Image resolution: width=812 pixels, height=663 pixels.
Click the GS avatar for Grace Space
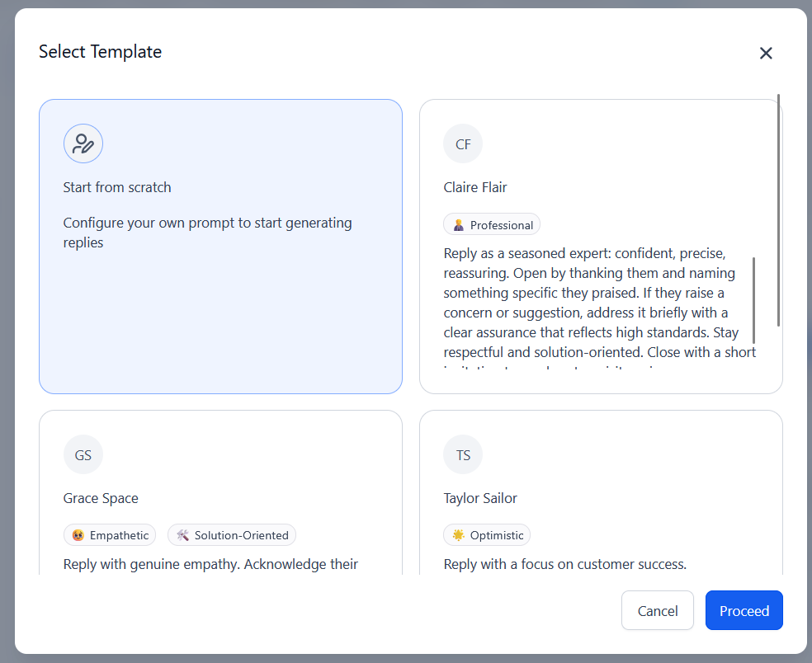pos(83,454)
